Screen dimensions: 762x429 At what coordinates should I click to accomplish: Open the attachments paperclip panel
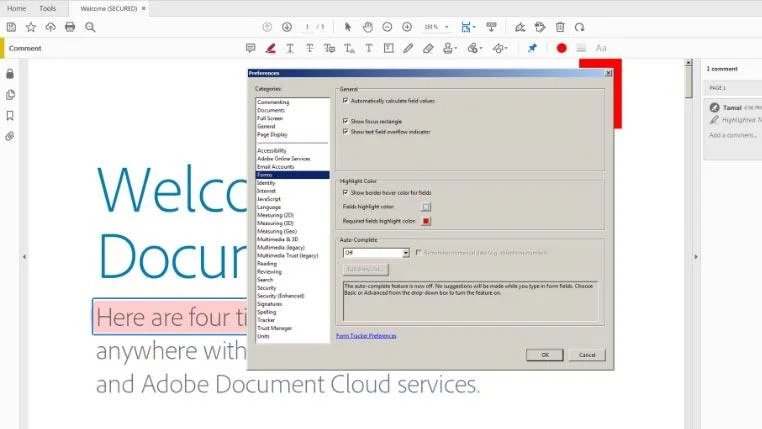tap(10, 137)
